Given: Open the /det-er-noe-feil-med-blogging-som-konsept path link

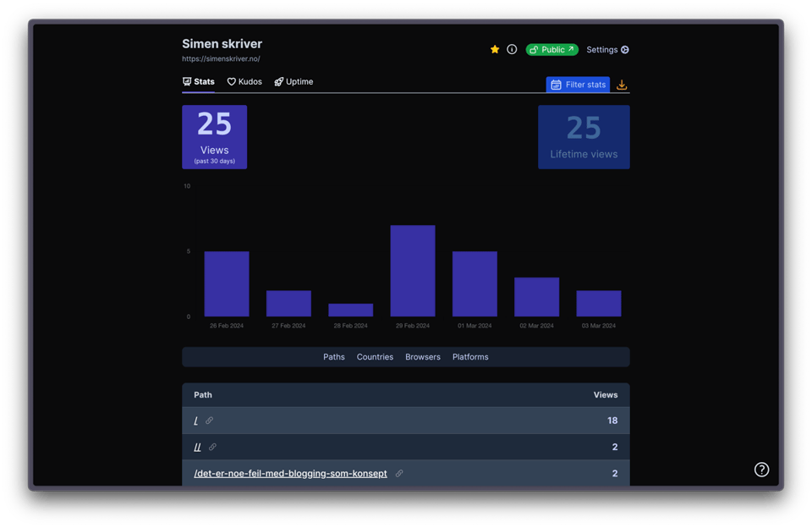Looking at the screenshot, I should (290, 474).
